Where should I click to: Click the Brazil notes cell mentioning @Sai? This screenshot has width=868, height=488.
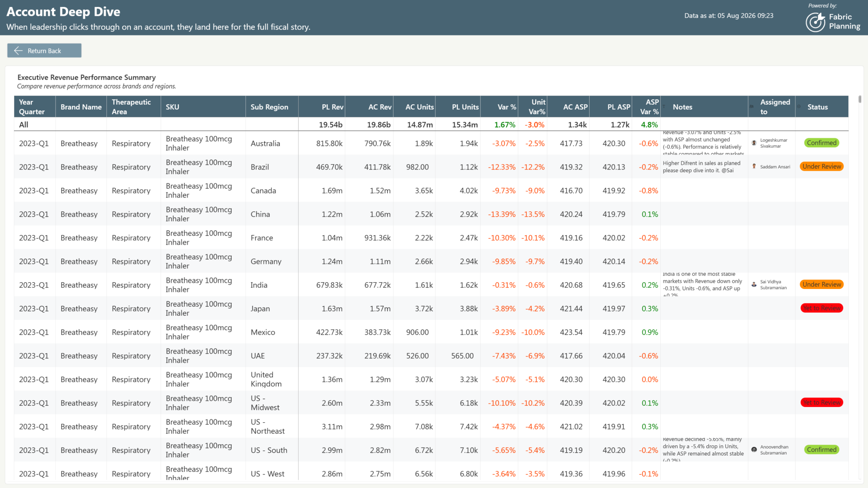704,167
